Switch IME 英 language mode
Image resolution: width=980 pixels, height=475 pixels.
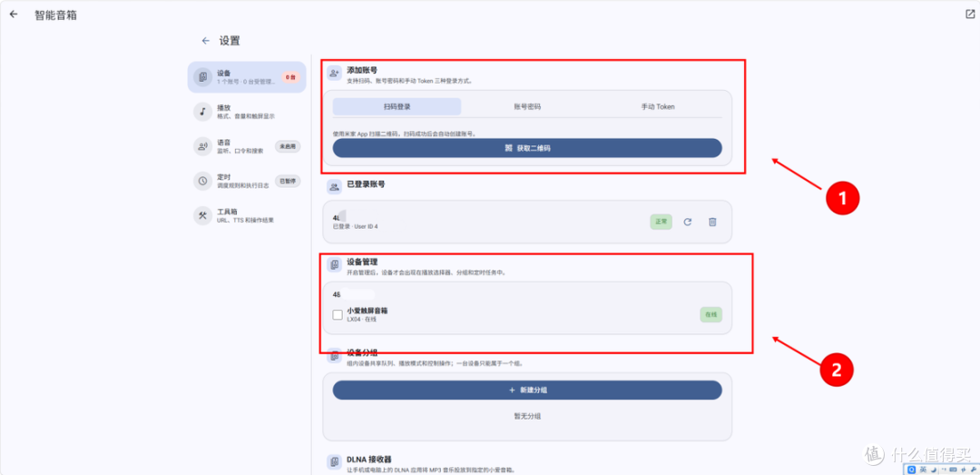point(923,470)
